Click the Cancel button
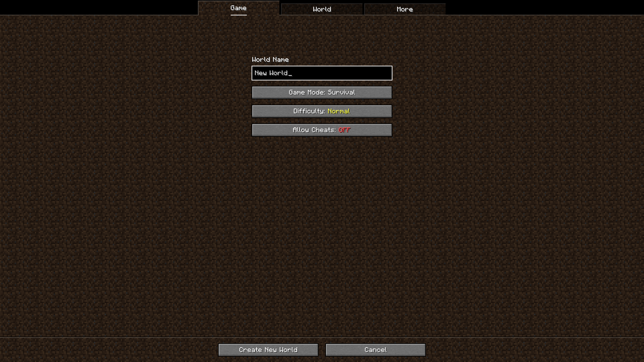644x362 pixels. click(x=376, y=350)
